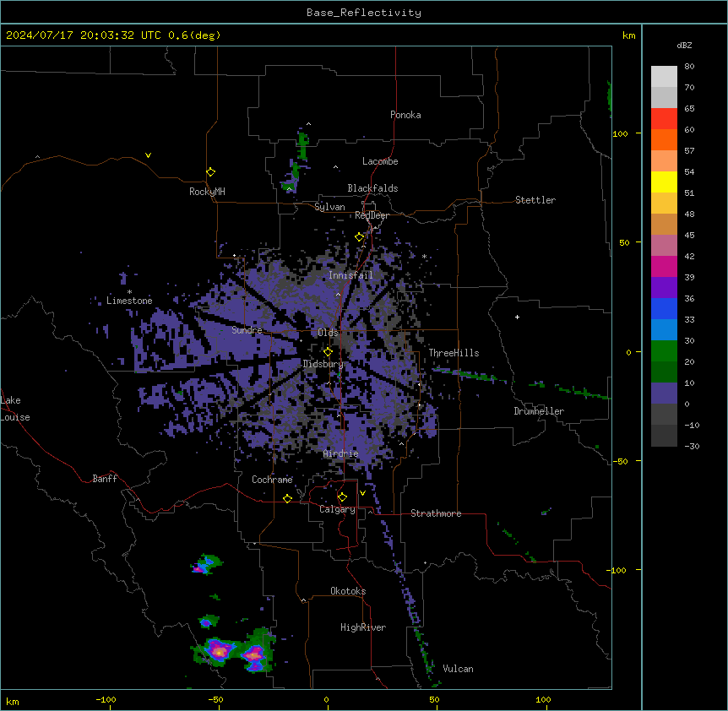This screenshot has height=711, width=728.
Task: Click the timestamp 2024/07/17 20:03:32 UTC
Action: pos(83,35)
